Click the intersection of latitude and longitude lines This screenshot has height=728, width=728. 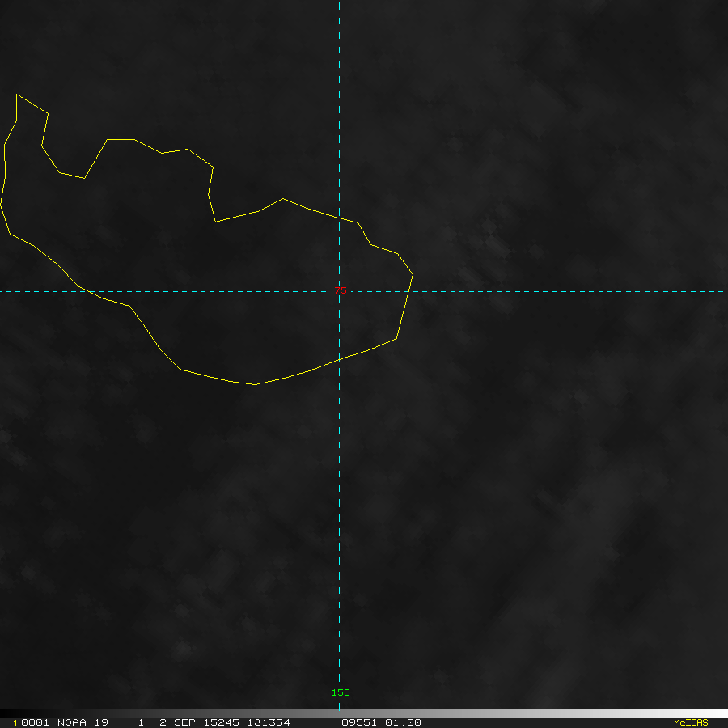(339, 291)
